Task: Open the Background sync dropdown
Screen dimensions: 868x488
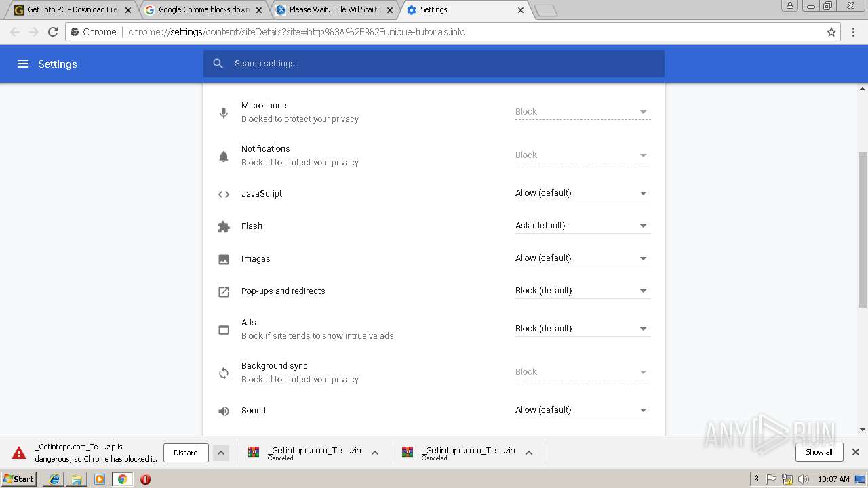Action: pyautogui.click(x=583, y=372)
